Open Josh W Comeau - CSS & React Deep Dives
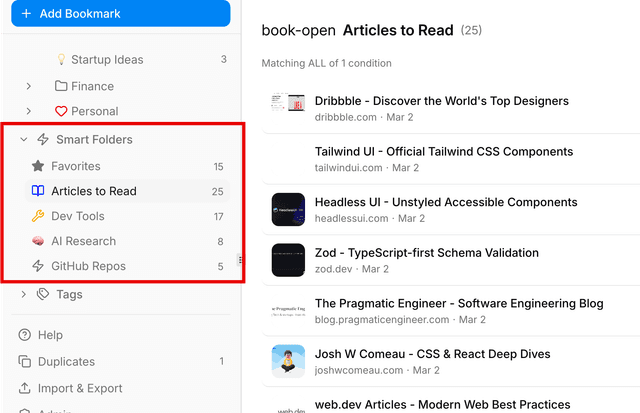The width and height of the screenshot is (640, 413). 433,354
